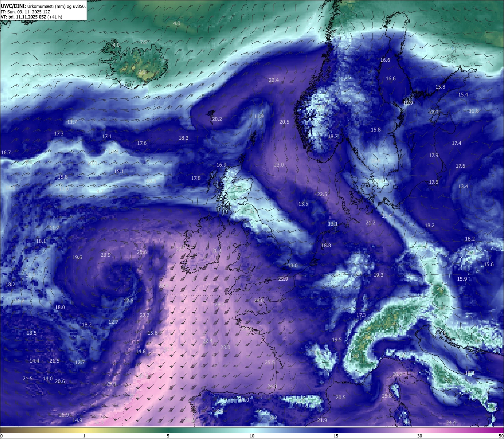Click the valid time line 'VT: þri. 11.11.2025 05Z'

click(x=24, y=17)
